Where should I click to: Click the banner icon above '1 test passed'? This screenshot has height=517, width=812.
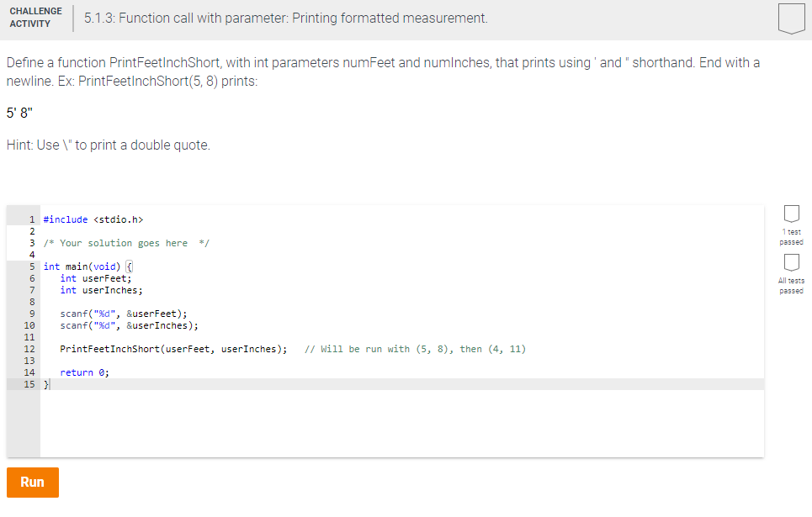pyautogui.click(x=791, y=214)
